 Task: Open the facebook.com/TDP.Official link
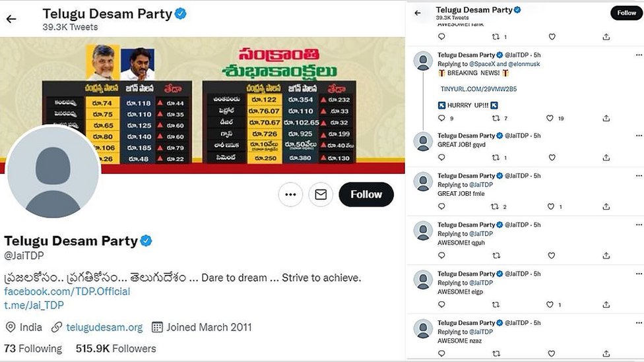click(x=67, y=291)
